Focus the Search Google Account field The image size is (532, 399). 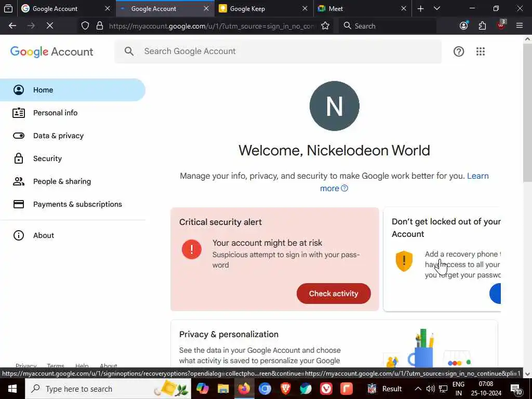pos(278,51)
